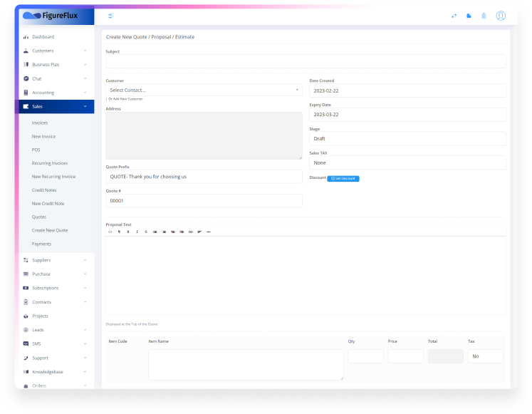Viewport: 532px width, 414px height.
Task: Click the clipboard icon in top bar
Action: 484,16
